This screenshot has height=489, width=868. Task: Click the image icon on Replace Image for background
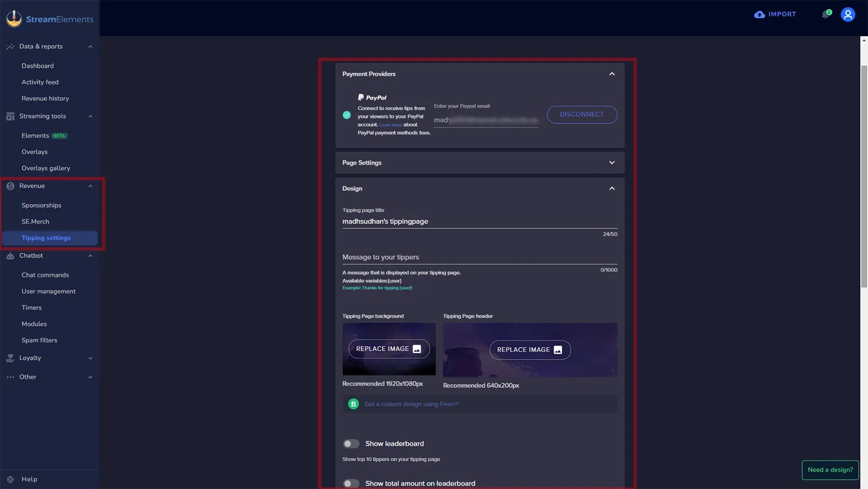click(417, 349)
